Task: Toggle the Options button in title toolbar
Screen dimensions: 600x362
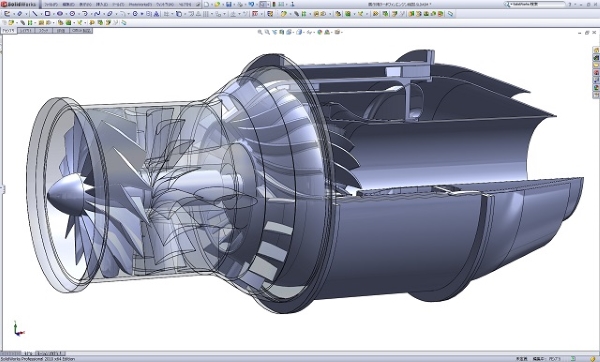Action: tap(281, 5)
